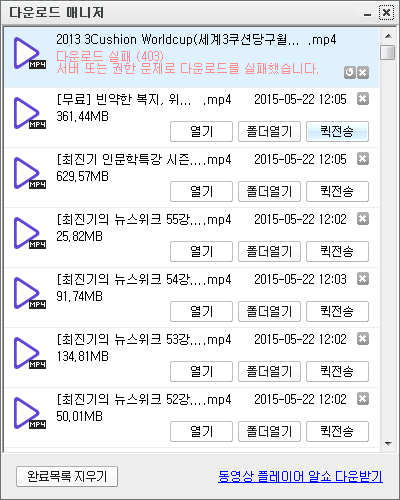Follow the 동영상 플레이어 알쇼 다운받기 link

(x=300, y=476)
